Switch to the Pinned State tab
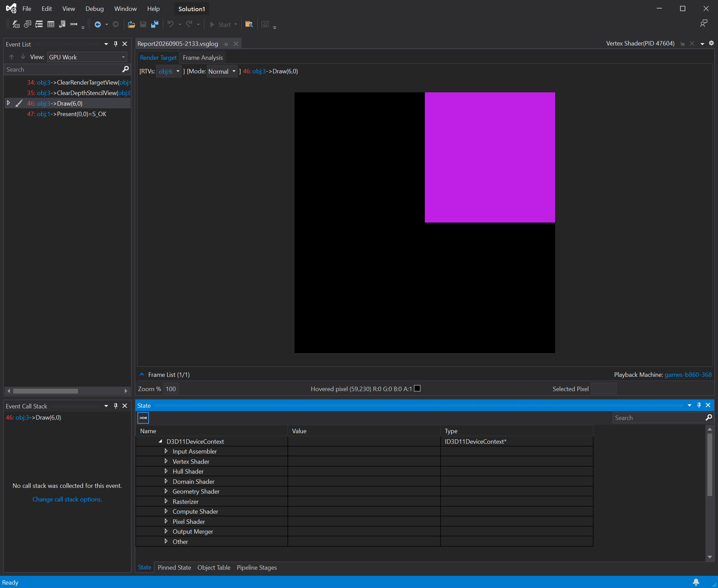 point(174,568)
